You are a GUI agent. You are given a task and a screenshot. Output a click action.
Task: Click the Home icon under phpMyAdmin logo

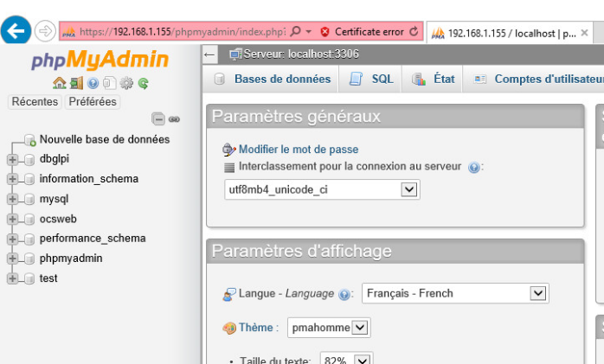click(60, 83)
